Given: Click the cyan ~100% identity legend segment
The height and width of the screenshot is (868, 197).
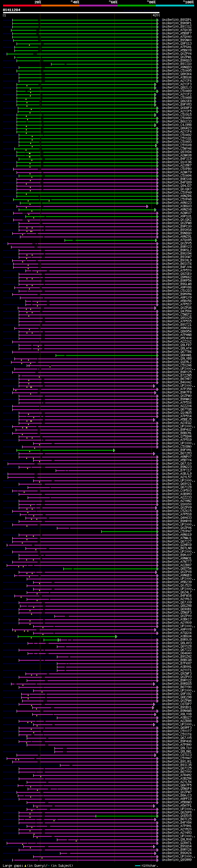Looking at the screenshot, I should [175, 6].
